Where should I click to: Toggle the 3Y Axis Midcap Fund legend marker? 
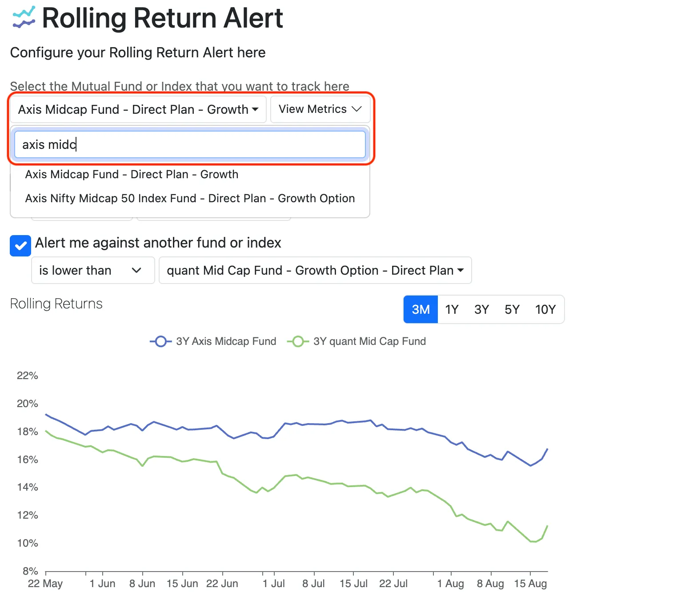[x=161, y=341]
